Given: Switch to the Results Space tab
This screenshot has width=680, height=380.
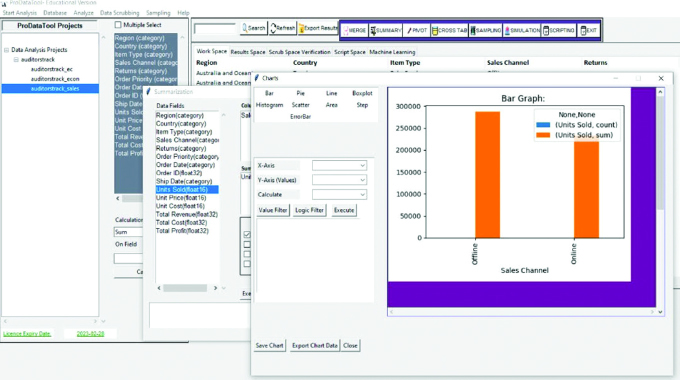Looking at the screenshot, I should pyautogui.click(x=248, y=52).
